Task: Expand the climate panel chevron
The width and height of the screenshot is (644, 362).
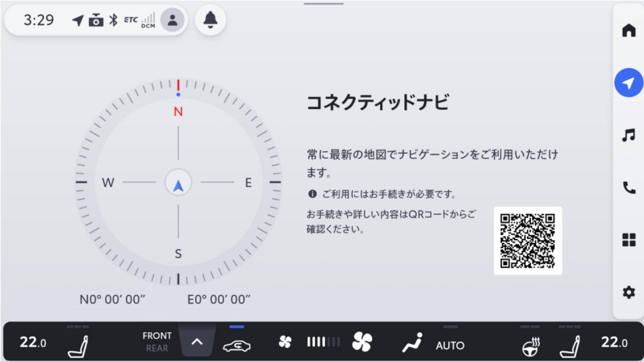Action: [x=197, y=342]
